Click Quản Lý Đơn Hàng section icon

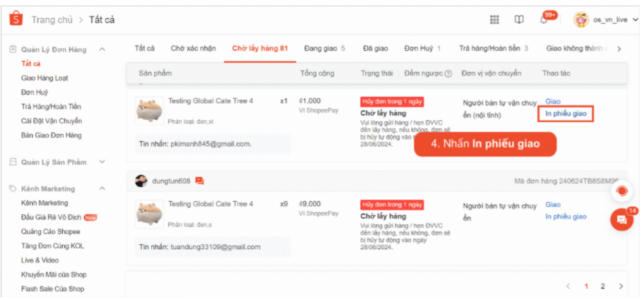[13, 49]
